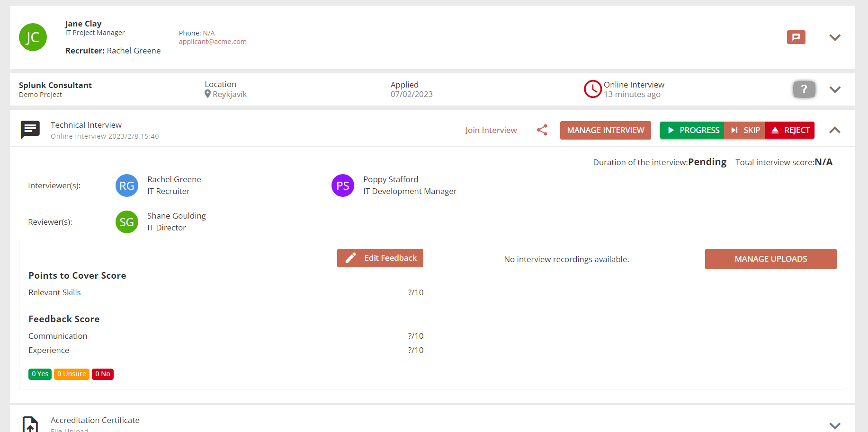The height and width of the screenshot is (432, 868).
Task: Expand the Accreditation Certificate section
Action: 835,425
